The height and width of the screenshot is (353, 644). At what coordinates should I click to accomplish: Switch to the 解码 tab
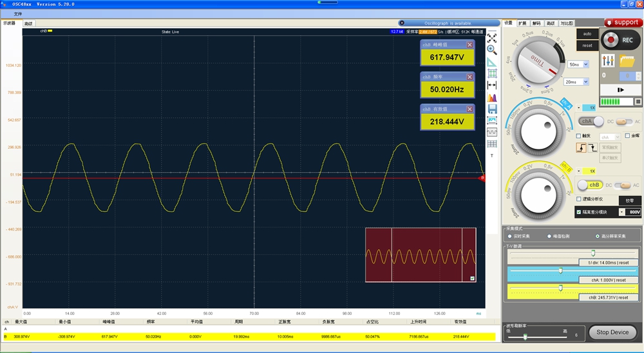click(x=536, y=23)
